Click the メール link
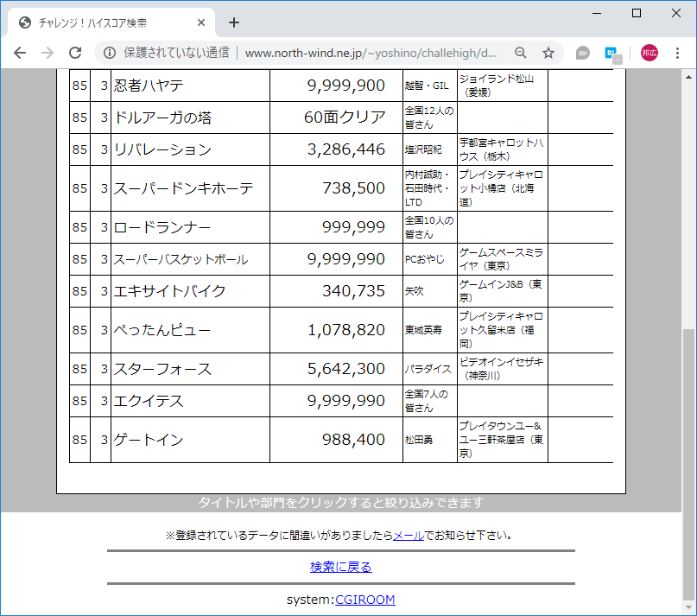The height and width of the screenshot is (616, 697). 409,535
